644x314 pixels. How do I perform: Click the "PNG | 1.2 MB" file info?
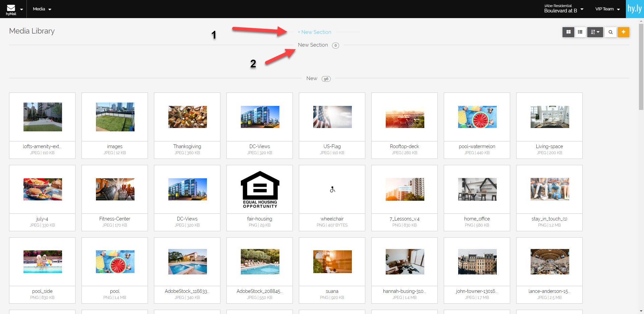tap(549, 225)
